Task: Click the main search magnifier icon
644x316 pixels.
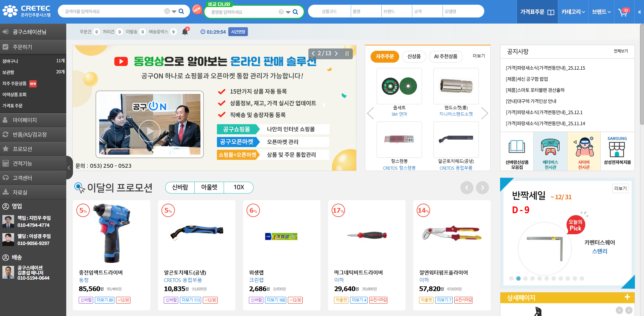Action: click(181, 11)
